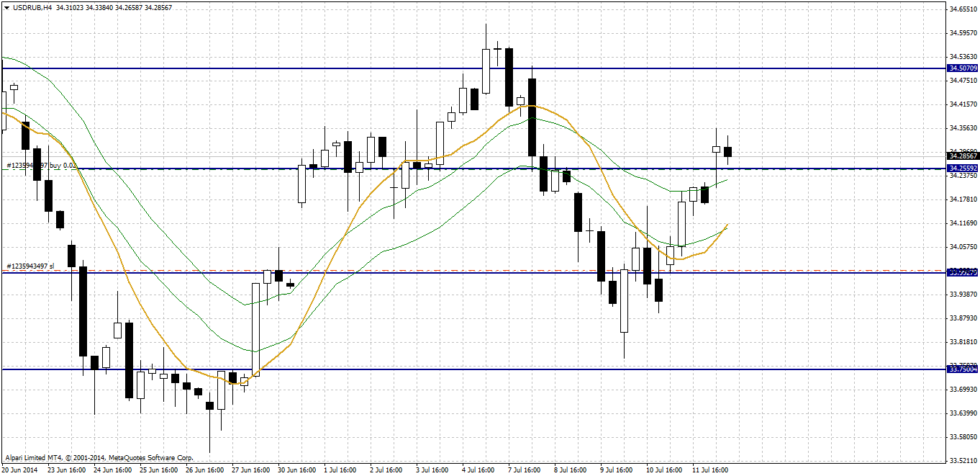The image size is (980, 476).
Task: Click the USDRUB,H4 chart title
Action: pos(32,6)
